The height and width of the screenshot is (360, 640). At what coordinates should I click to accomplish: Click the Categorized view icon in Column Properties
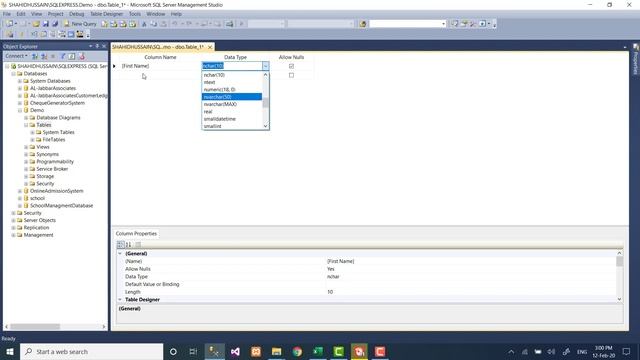120,244
